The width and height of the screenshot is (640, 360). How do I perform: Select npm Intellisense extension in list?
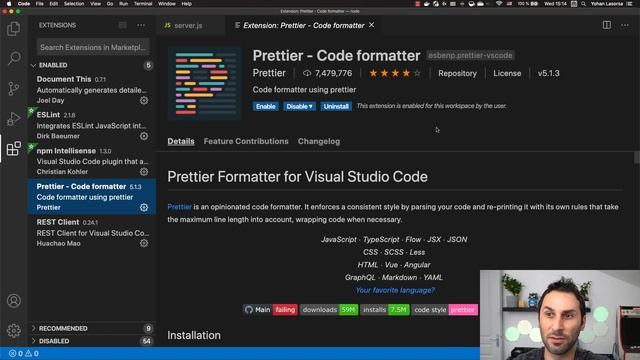pos(92,161)
